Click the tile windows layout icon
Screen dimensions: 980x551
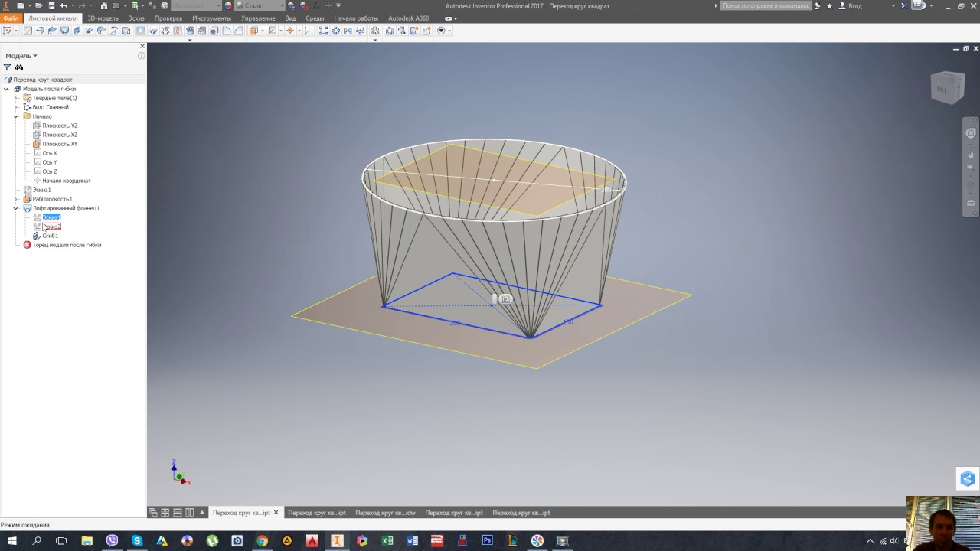click(x=165, y=513)
